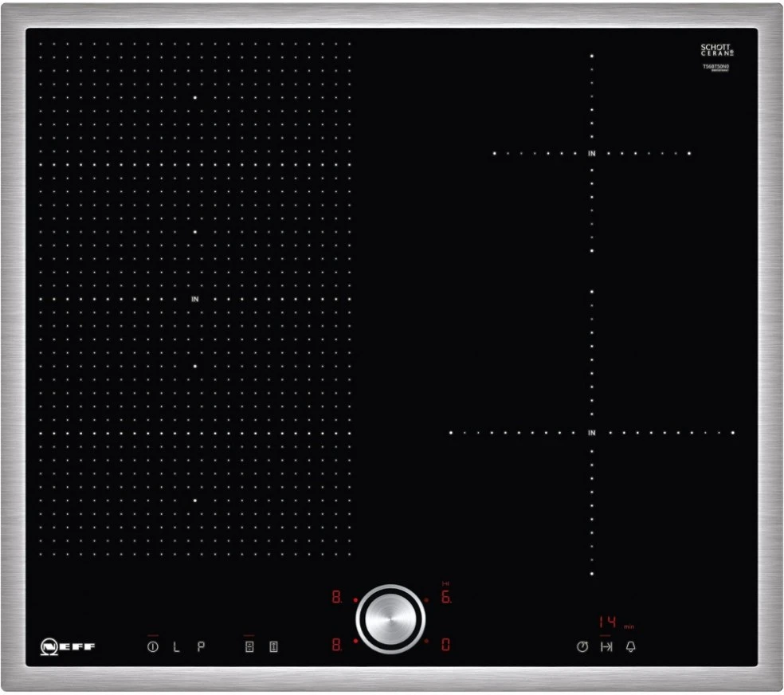
Task: Tap the IN mark on upper-right crosshair
Action: (592, 153)
